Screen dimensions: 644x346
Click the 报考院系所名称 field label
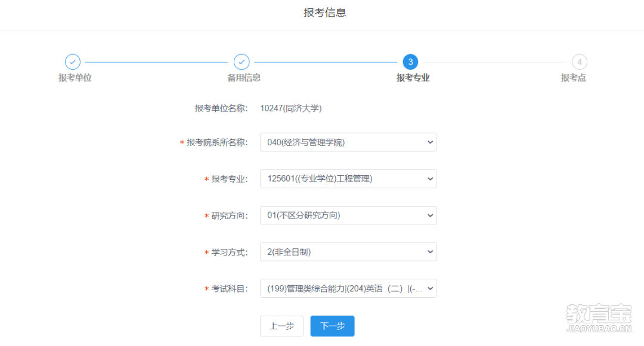coord(217,142)
